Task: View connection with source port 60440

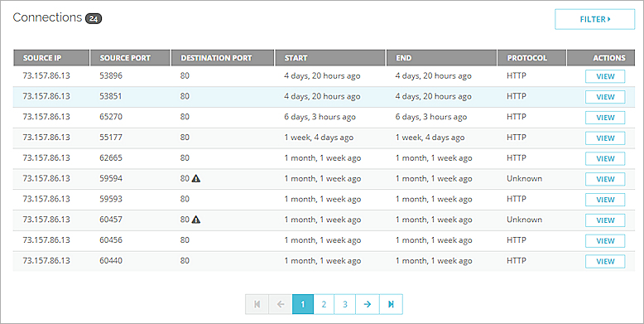Action: pos(605,262)
